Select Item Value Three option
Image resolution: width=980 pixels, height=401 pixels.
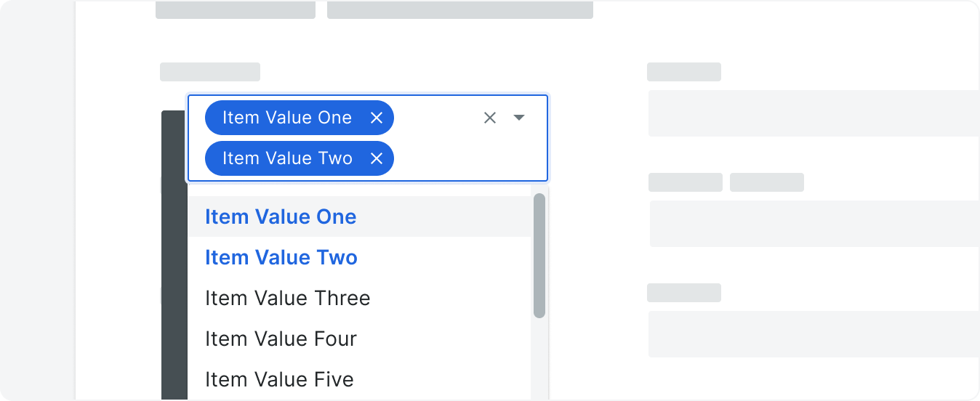[359, 298]
